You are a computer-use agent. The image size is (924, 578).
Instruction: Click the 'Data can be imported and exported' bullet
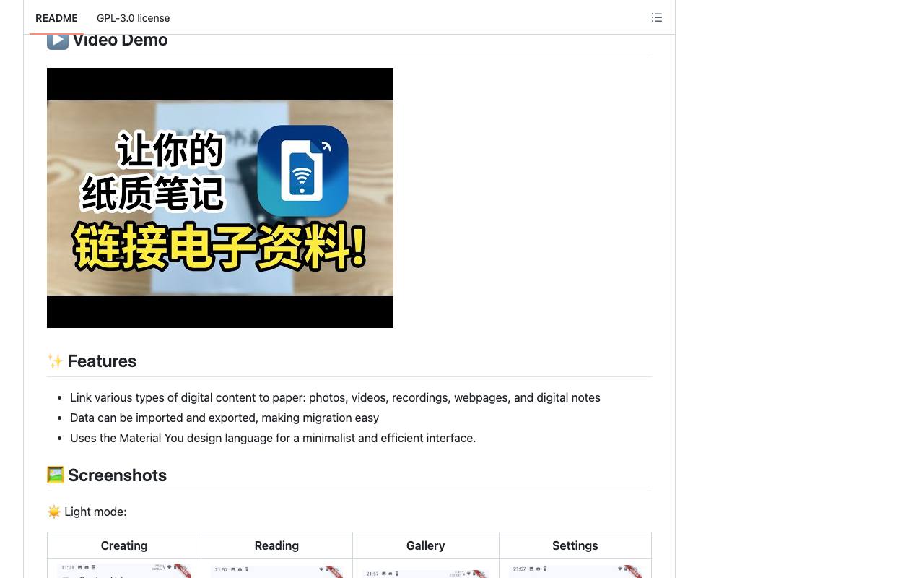(x=225, y=418)
